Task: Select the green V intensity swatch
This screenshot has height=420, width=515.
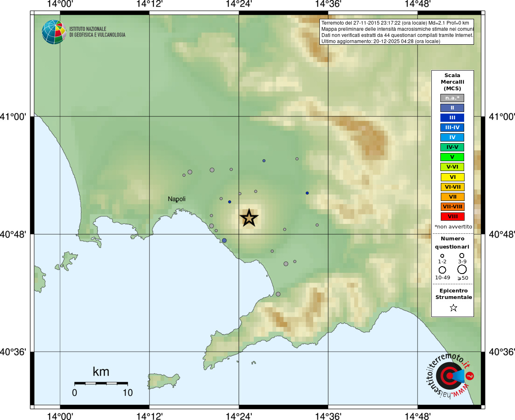Action: pyautogui.click(x=452, y=157)
